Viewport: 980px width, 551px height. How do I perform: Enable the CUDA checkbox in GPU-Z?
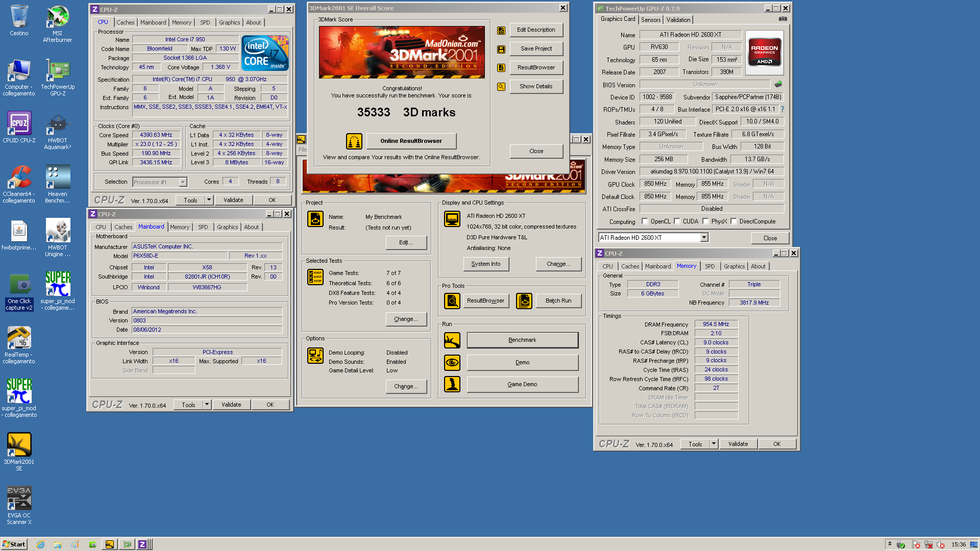coord(677,221)
